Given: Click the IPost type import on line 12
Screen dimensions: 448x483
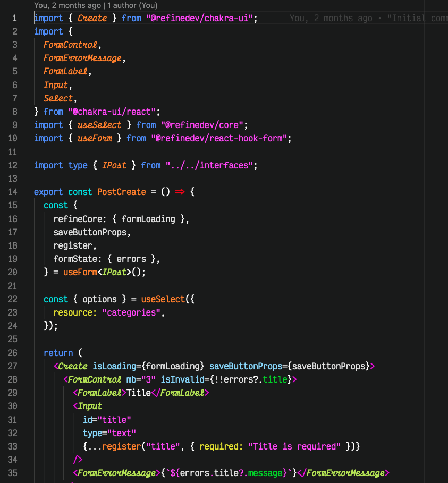Looking at the screenshot, I should click(x=114, y=165).
